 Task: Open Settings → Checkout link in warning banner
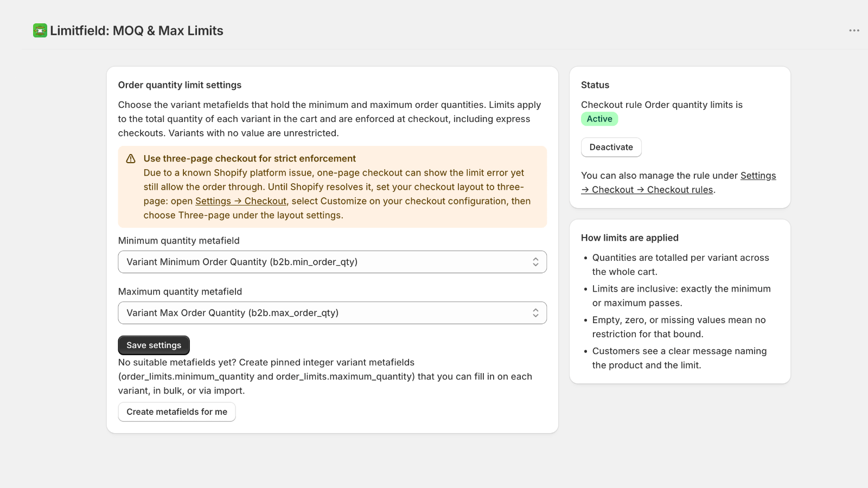[x=241, y=201]
